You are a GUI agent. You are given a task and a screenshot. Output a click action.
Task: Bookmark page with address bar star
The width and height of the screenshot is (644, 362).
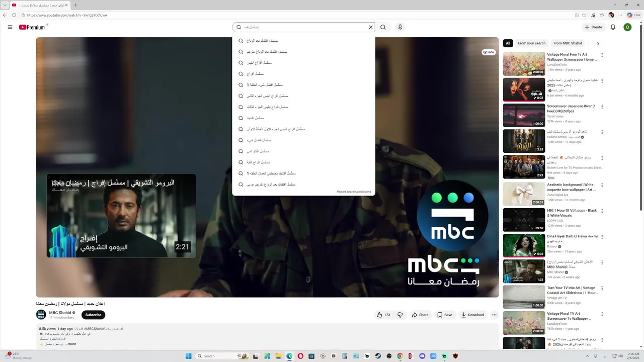pos(585,15)
